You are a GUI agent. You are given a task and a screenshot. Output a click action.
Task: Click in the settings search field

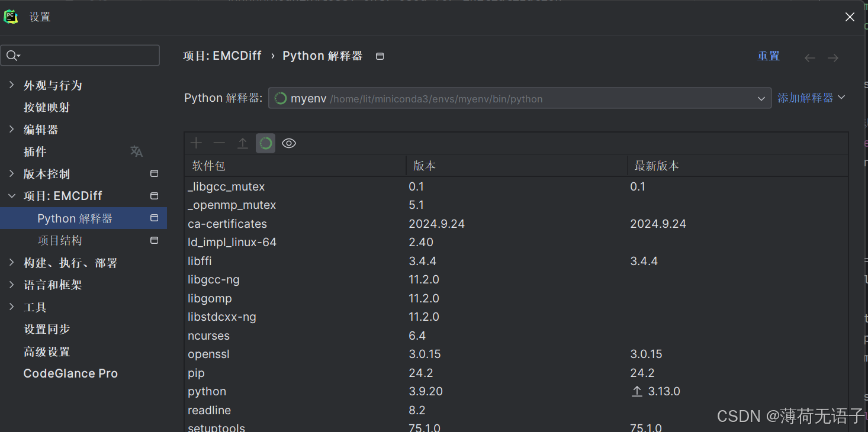(80, 56)
